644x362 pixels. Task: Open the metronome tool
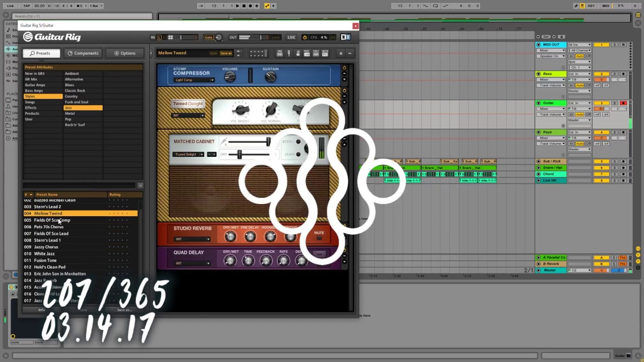pos(298,53)
